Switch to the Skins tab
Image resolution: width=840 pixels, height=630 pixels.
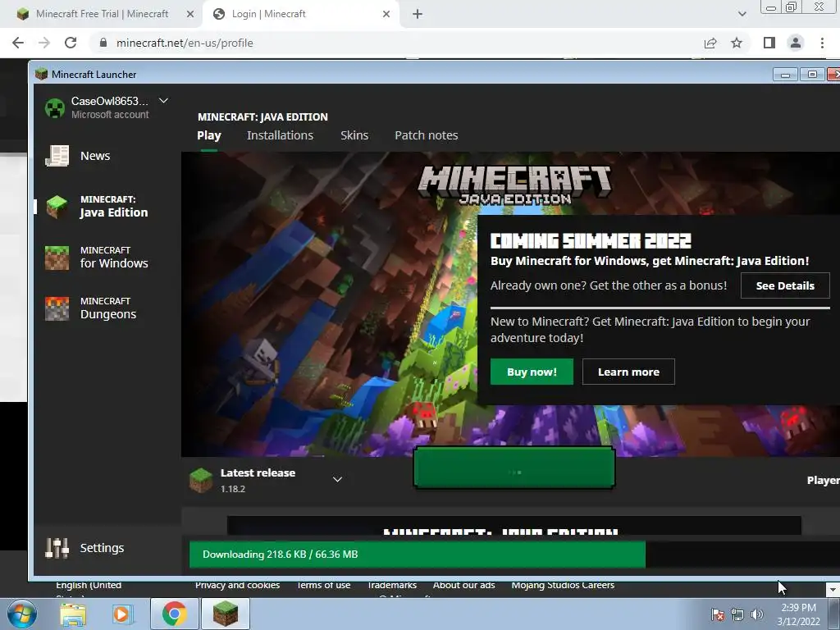(354, 135)
